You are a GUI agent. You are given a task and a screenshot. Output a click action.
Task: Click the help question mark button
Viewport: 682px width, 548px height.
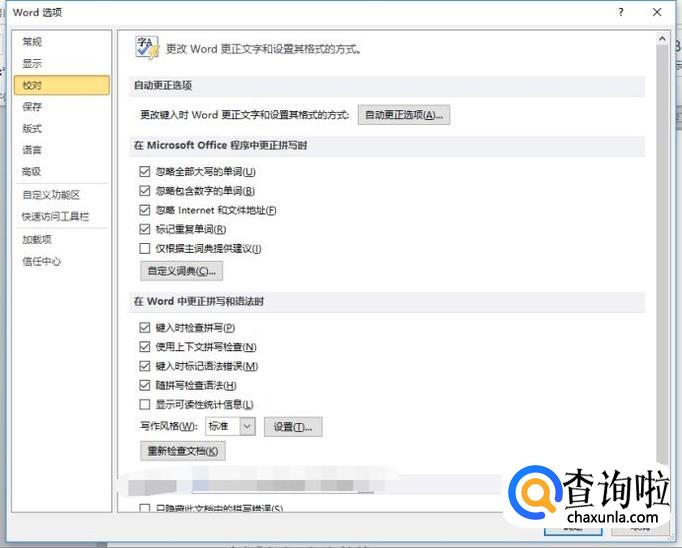621,12
